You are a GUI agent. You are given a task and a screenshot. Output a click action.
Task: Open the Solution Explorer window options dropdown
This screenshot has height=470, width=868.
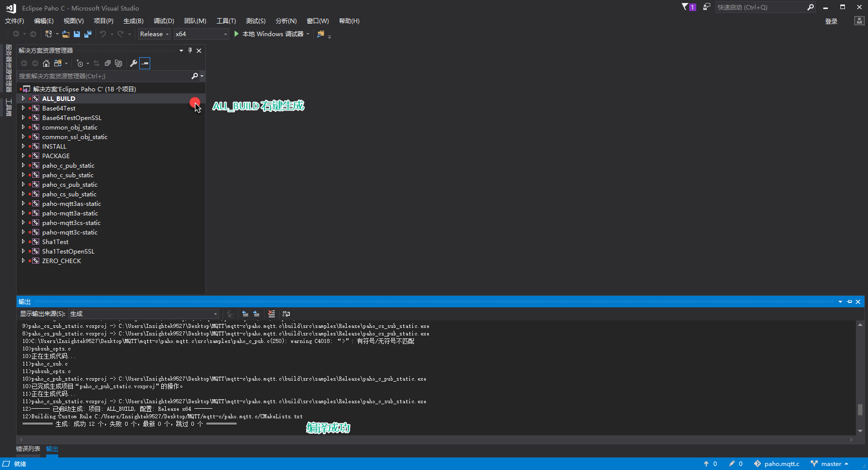pyautogui.click(x=181, y=50)
